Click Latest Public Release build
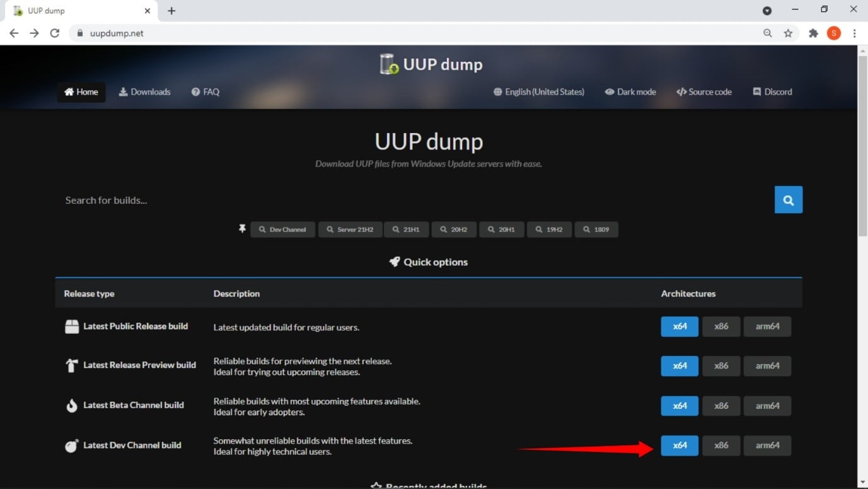 [x=136, y=326]
